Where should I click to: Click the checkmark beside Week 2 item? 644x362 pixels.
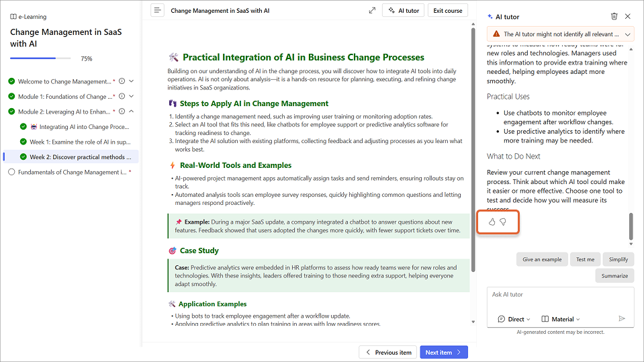[x=24, y=156]
